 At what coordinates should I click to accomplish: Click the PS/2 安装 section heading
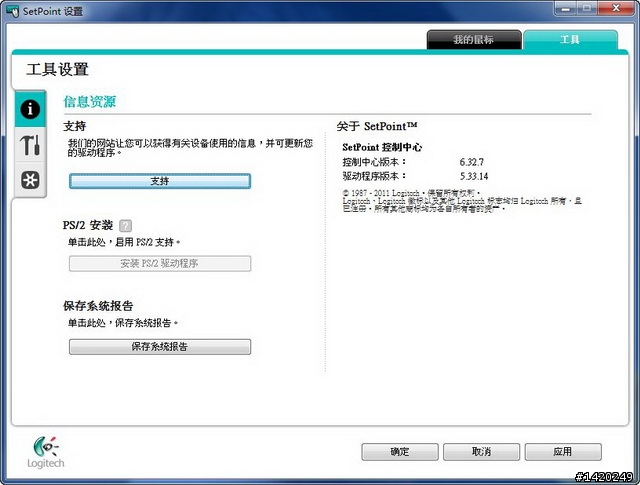click(88, 225)
